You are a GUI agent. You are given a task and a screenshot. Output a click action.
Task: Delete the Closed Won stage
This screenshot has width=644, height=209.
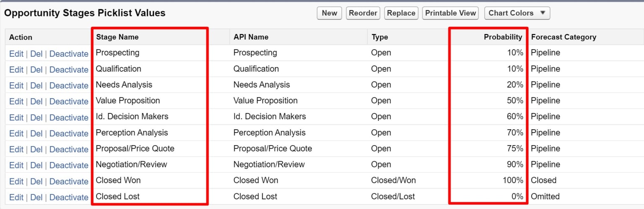coord(36,181)
